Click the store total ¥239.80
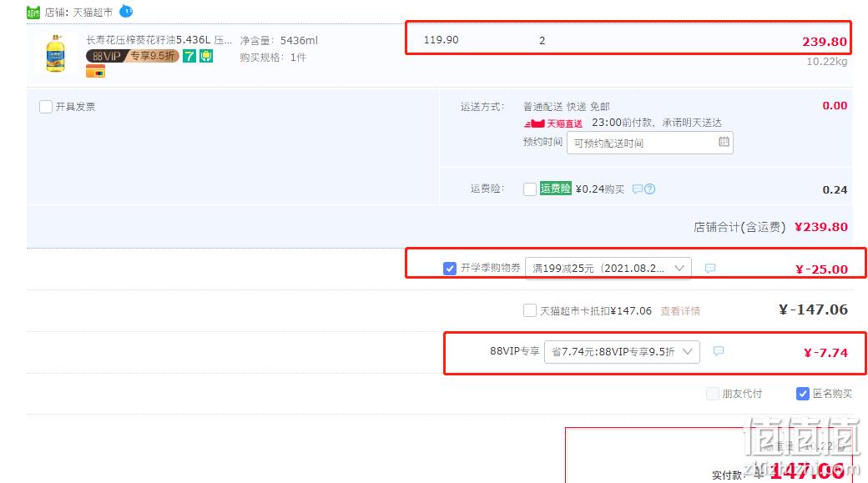The image size is (868, 483). [821, 227]
